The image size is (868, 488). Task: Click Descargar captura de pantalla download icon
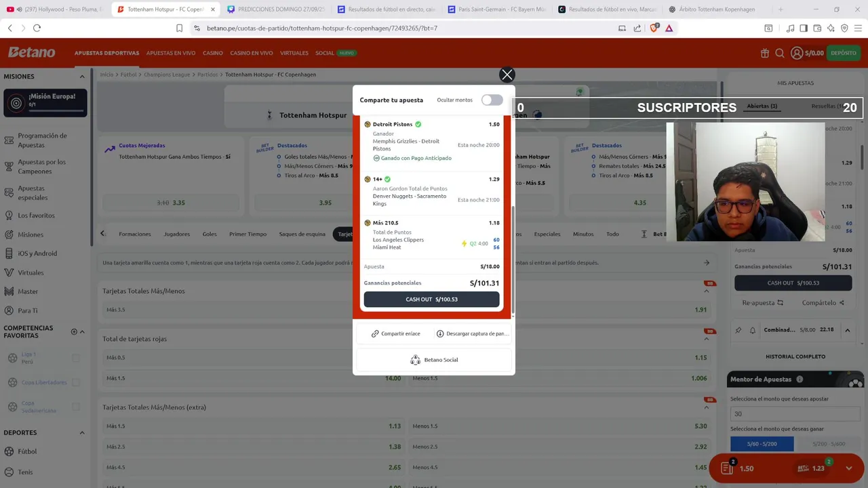[x=440, y=333]
